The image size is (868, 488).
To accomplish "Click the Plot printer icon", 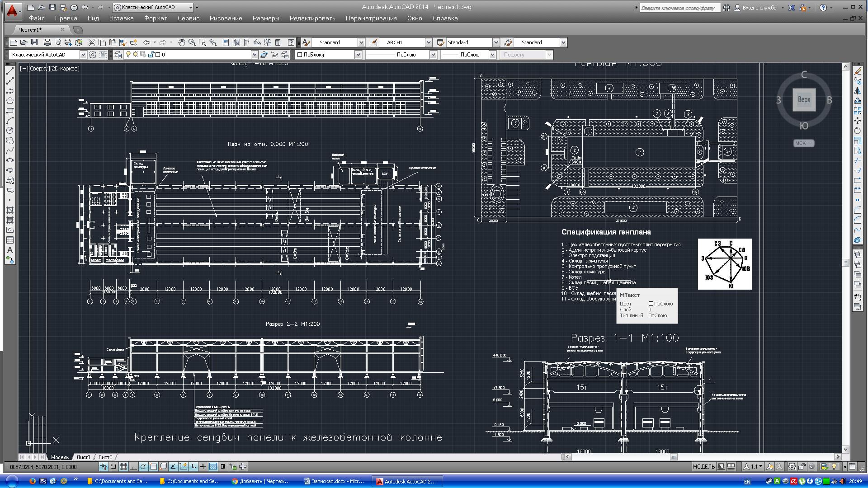I will pos(47,42).
